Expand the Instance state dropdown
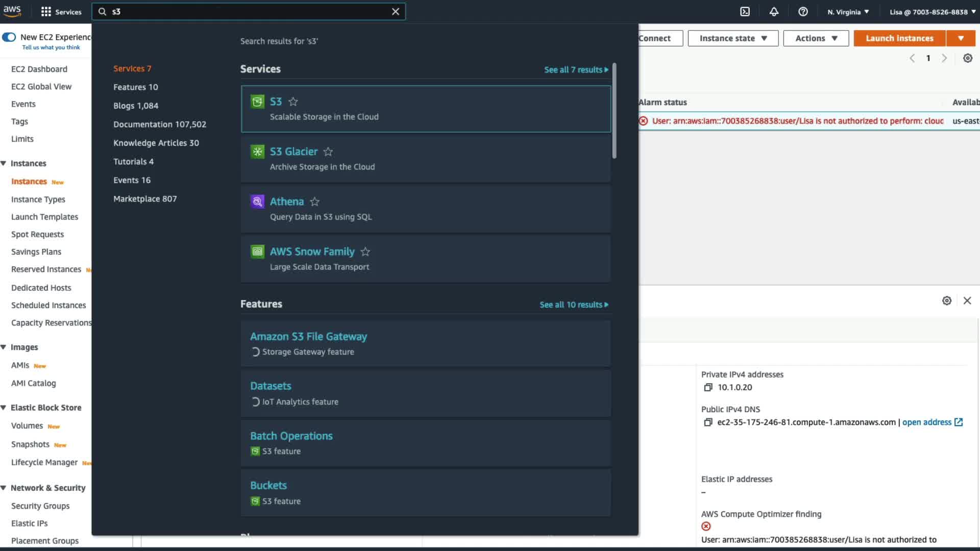This screenshot has height=551, width=980. 733,38
